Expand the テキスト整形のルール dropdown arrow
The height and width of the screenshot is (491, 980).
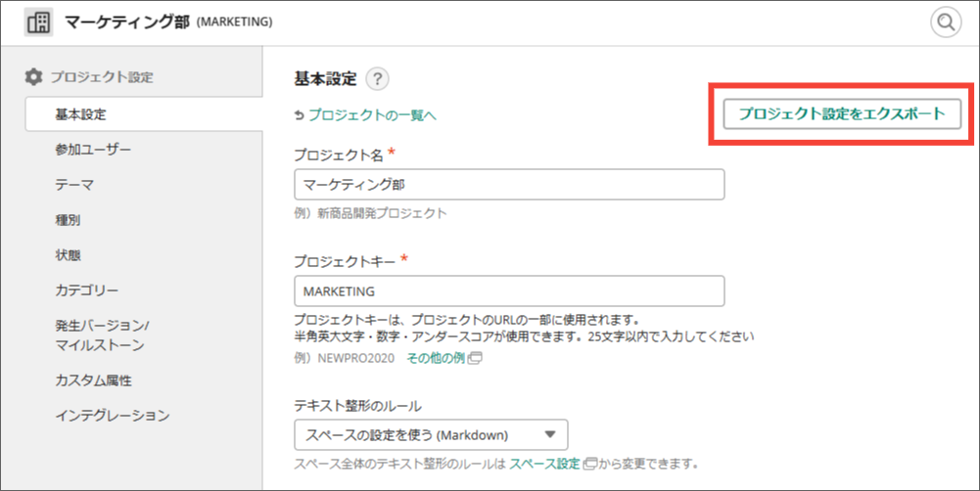pyautogui.click(x=550, y=435)
